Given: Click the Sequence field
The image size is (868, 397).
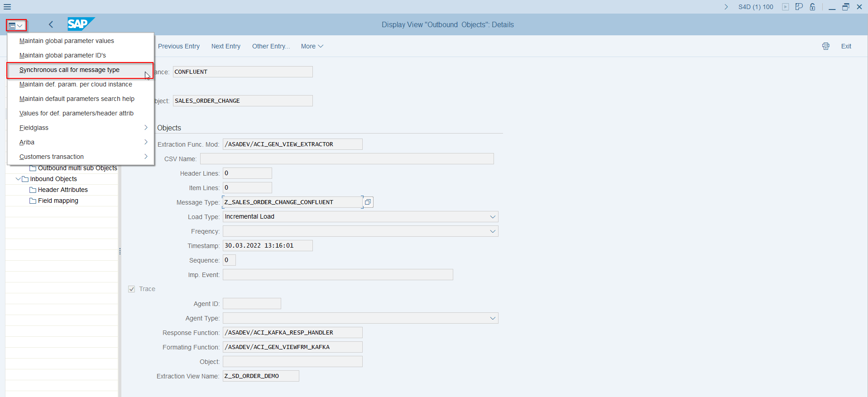Looking at the screenshot, I should 229,260.
